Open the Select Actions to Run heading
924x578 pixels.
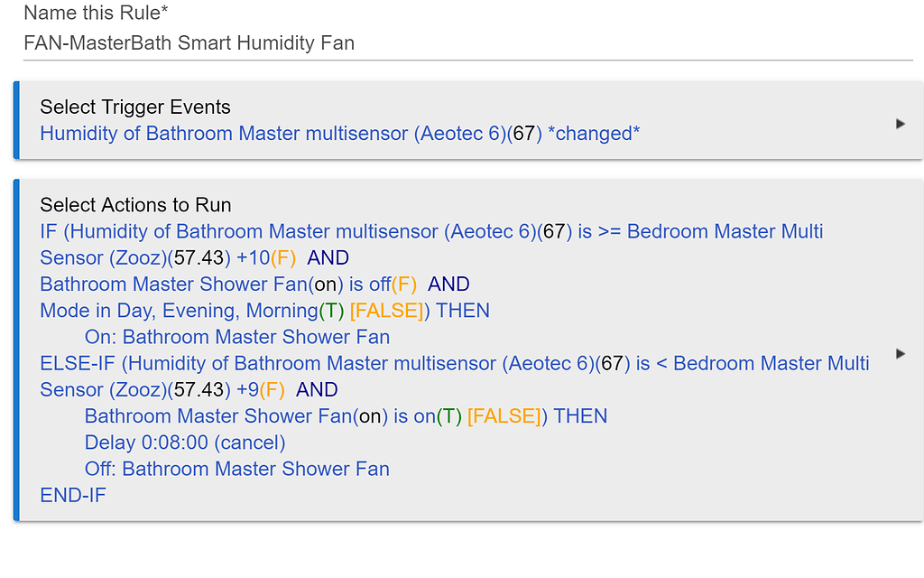(x=136, y=205)
